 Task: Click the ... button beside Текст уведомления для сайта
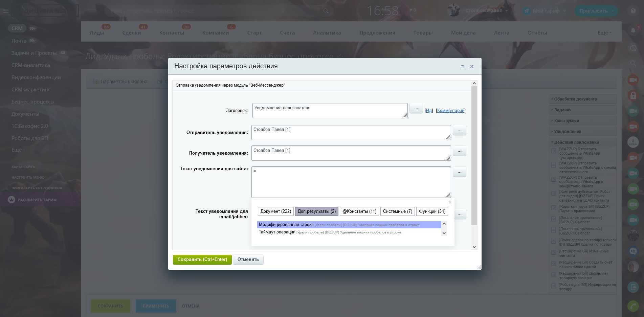[460, 172]
